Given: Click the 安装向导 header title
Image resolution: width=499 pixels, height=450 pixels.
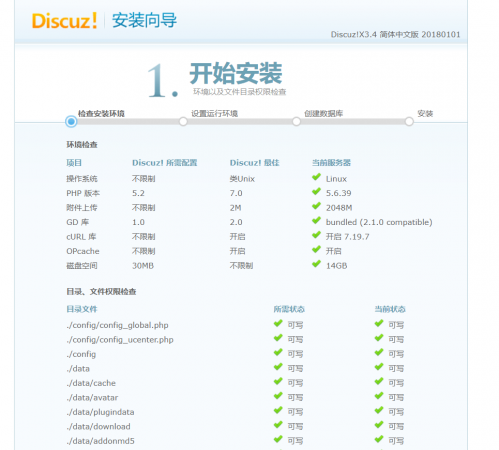Looking at the screenshot, I should tap(144, 20).
